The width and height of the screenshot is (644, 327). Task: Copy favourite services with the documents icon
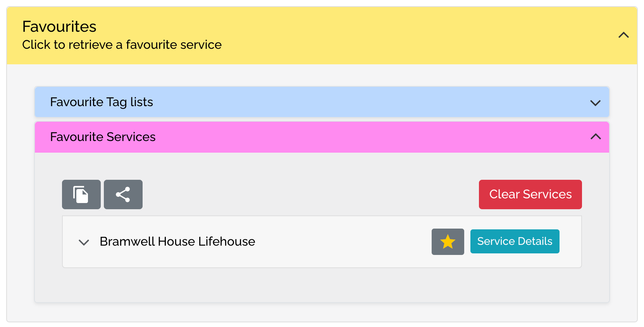click(81, 194)
